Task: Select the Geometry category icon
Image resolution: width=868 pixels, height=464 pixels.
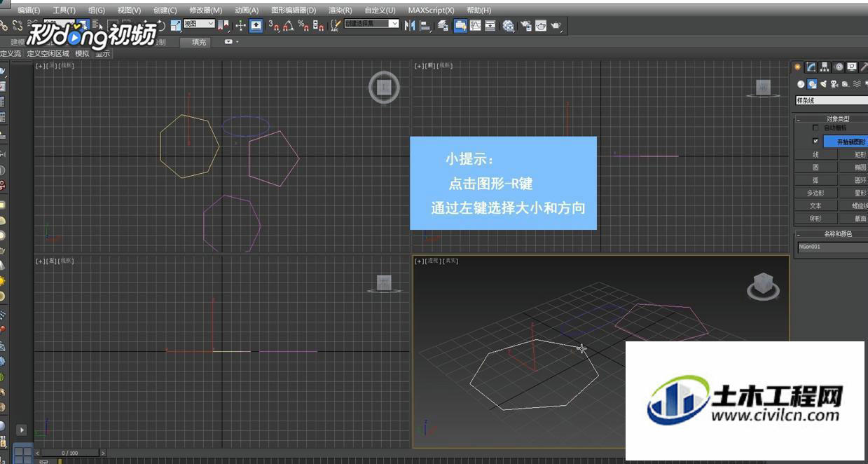Action: [x=801, y=84]
